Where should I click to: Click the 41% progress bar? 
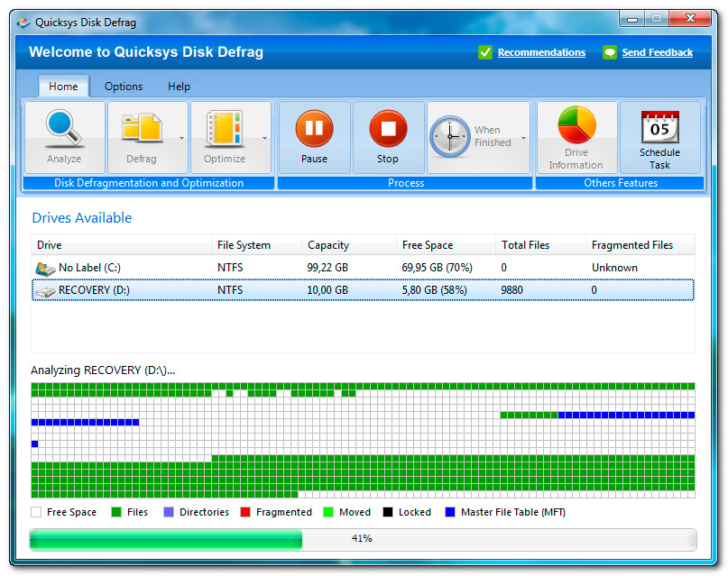click(x=363, y=539)
